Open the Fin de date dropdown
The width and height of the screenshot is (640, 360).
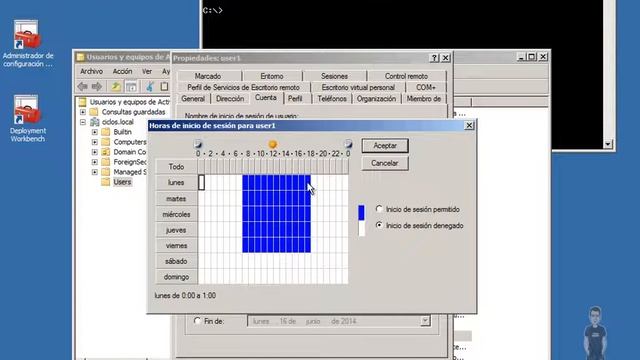[x=425, y=321]
